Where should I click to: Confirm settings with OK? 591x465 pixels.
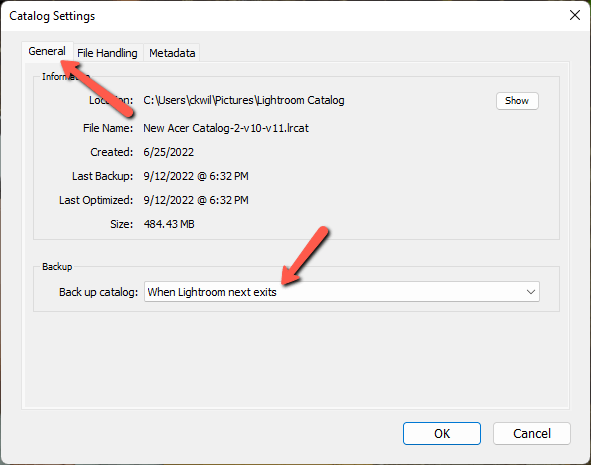[442, 433]
